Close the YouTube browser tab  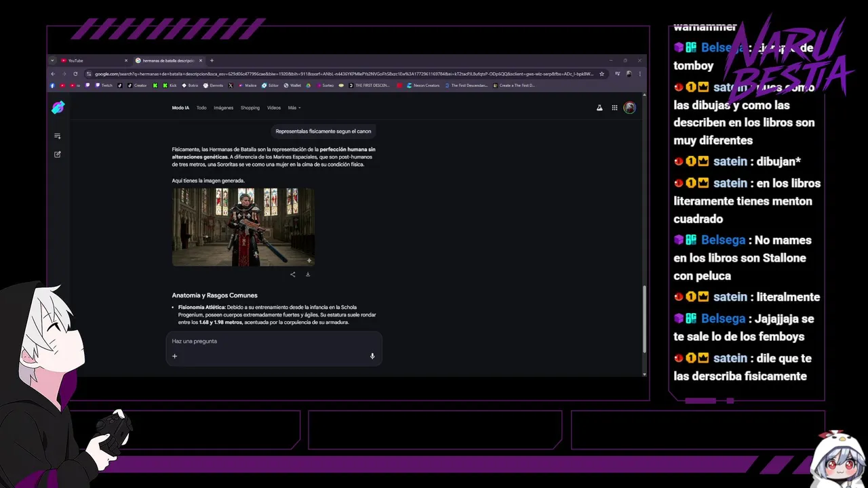click(x=126, y=60)
